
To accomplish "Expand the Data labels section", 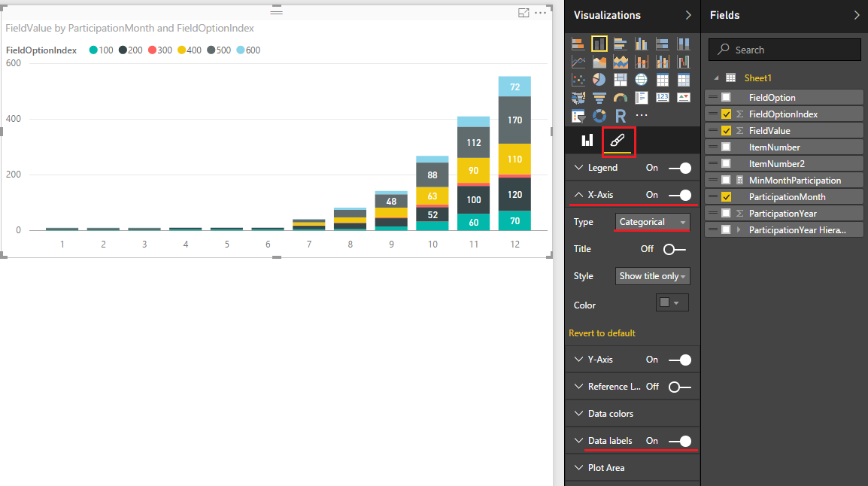I will 579,441.
